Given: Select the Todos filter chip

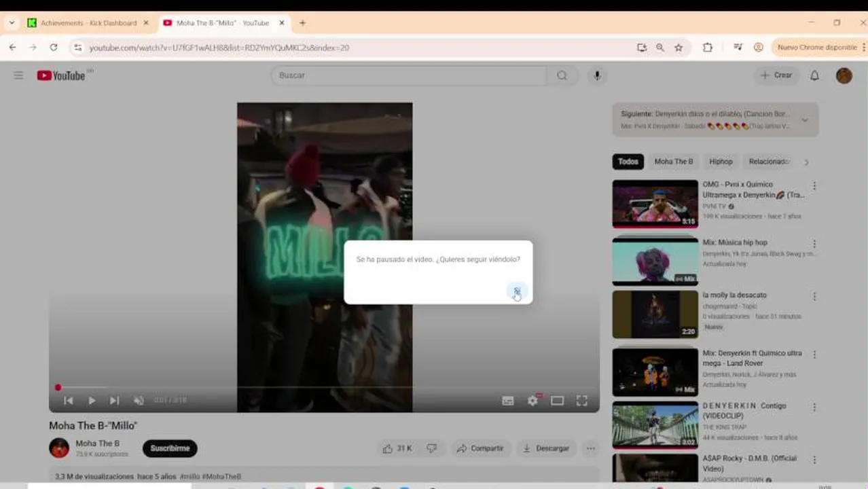Looking at the screenshot, I should [x=628, y=162].
